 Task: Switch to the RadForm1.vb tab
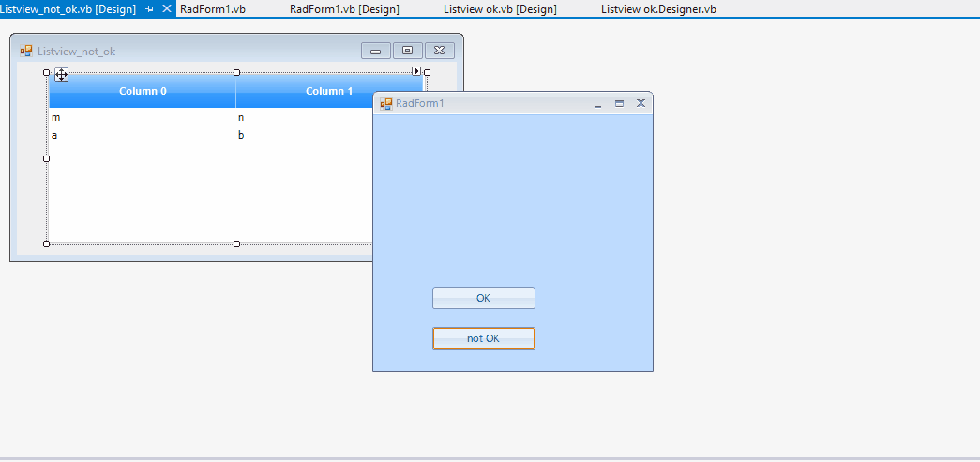[x=213, y=9]
